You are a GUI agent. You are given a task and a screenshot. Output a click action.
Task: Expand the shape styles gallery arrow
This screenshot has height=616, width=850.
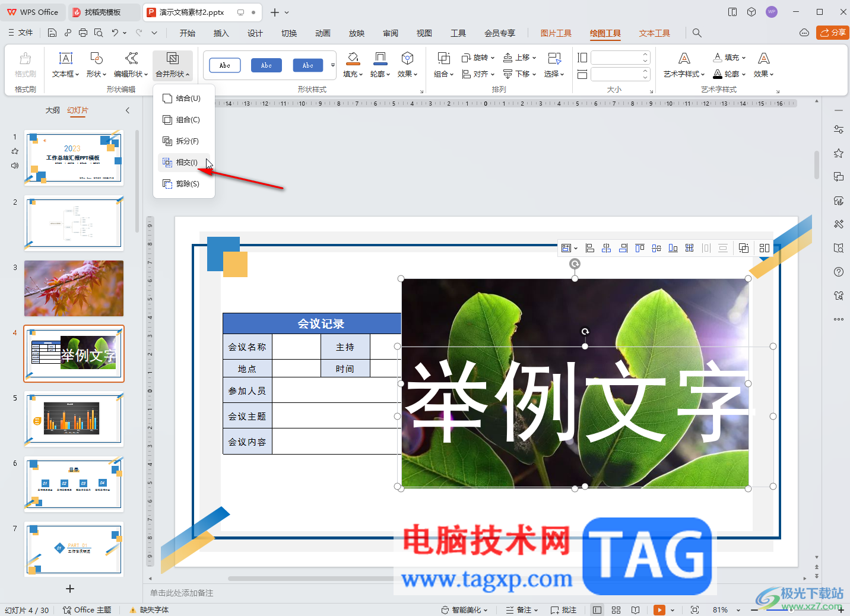pos(333,65)
